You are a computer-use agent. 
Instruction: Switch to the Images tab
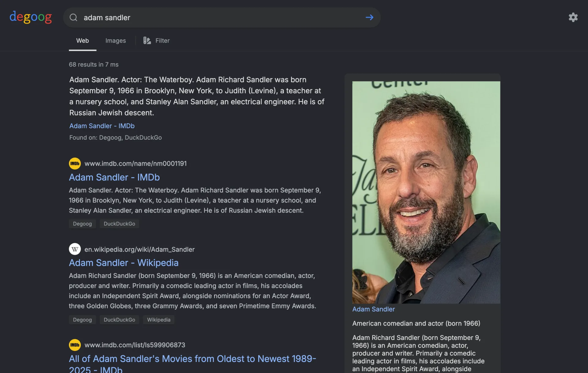click(115, 40)
